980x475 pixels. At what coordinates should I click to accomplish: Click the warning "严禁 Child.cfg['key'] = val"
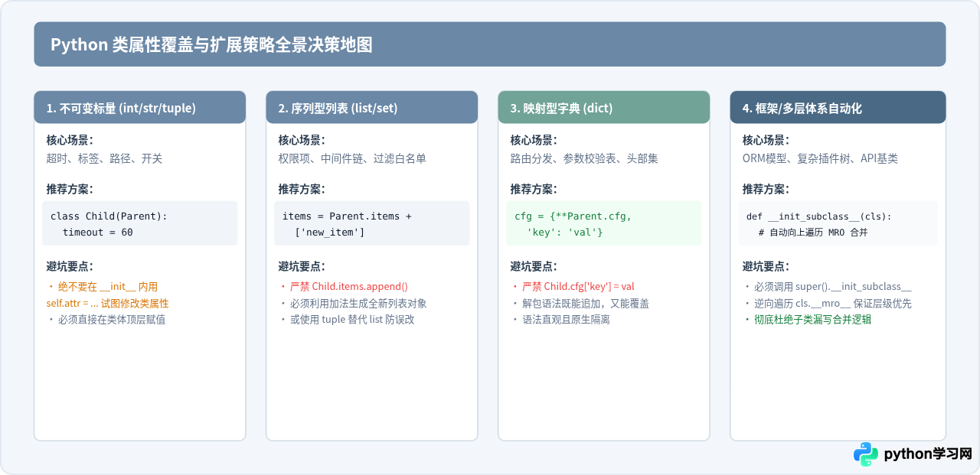(x=578, y=287)
